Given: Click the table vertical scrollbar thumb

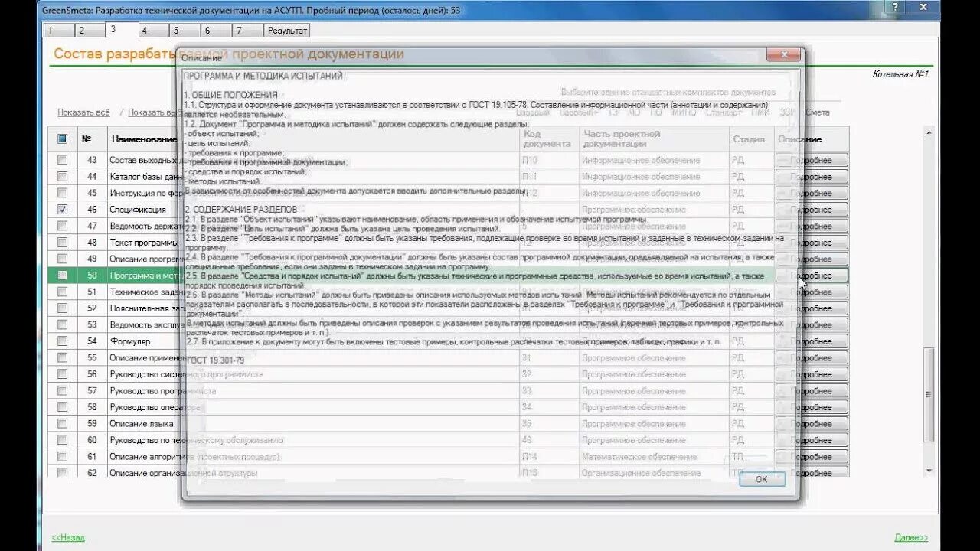Looking at the screenshot, I should pyautogui.click(x=929, y=395).
